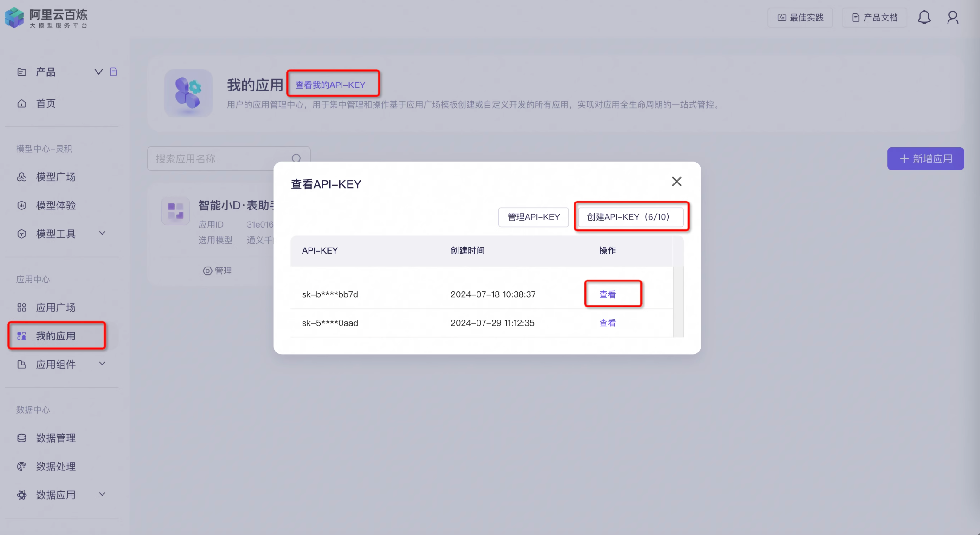The image size is (980, 535).
Task: Click 创建API-KEY (6/10) button
Action: pyautogui.click(x=630, y=217)
